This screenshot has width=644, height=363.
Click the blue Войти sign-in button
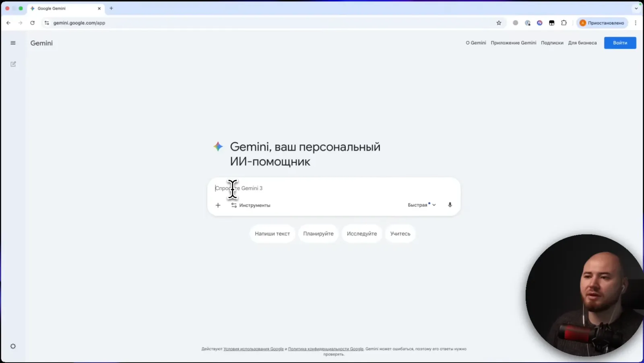coord(620,43)
